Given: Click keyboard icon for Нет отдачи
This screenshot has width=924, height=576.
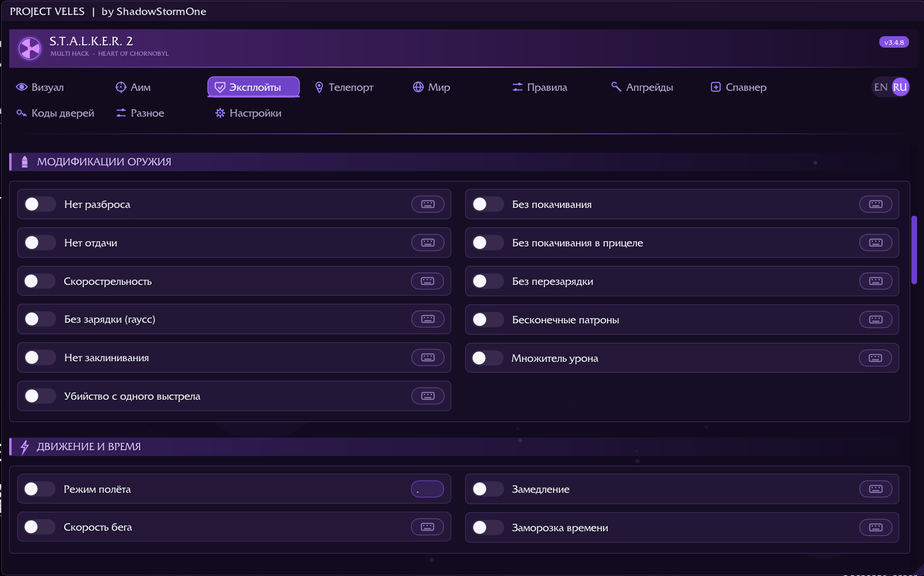Looking at the screenshot, I should (x=428, y=243).
